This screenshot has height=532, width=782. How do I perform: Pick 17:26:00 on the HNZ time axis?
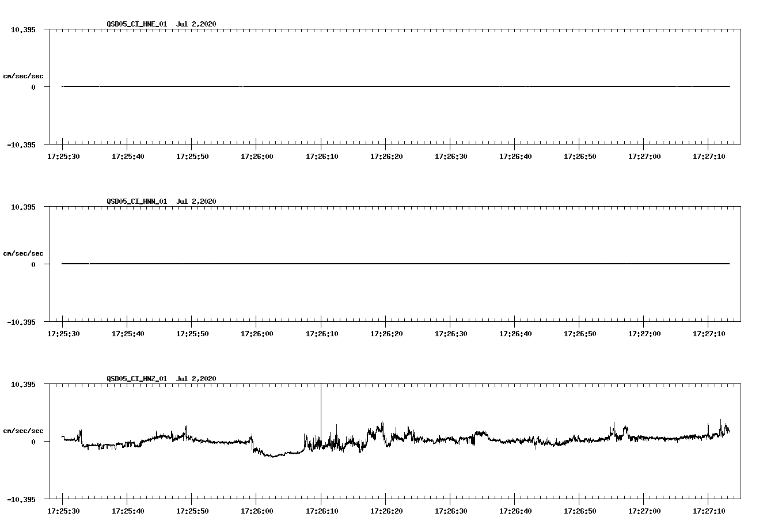coord(257,511)
